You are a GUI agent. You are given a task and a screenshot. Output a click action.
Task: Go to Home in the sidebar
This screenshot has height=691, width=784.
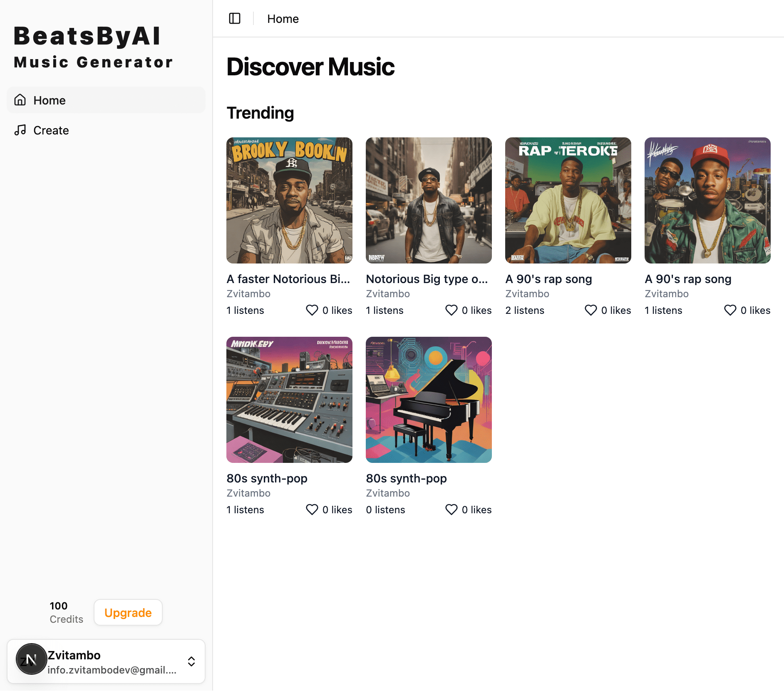tap(50, 100)
